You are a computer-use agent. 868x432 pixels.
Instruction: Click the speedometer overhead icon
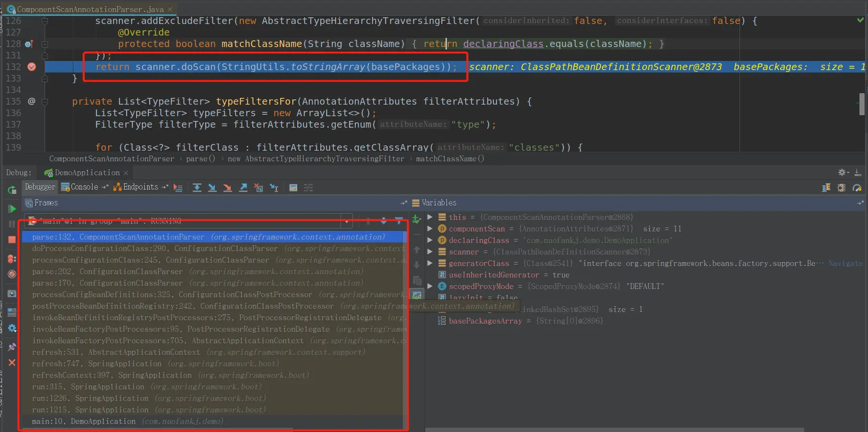click(857, 188)
